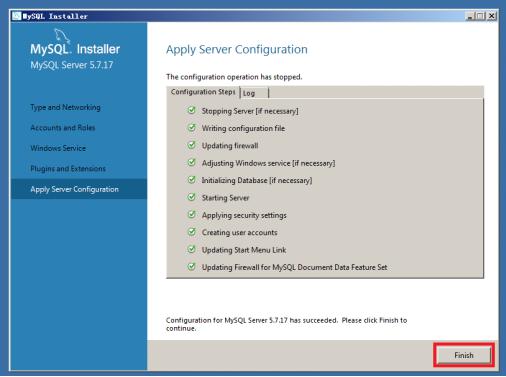
Task: Click check icon beside Adjusting Windows service
Action: (x=191, y=162)
